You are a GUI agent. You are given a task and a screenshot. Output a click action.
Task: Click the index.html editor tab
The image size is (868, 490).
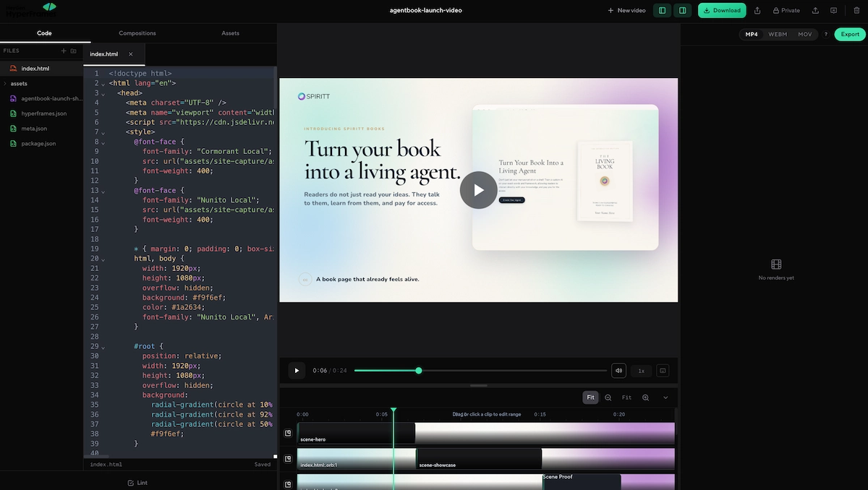click(x=103, y=54)
